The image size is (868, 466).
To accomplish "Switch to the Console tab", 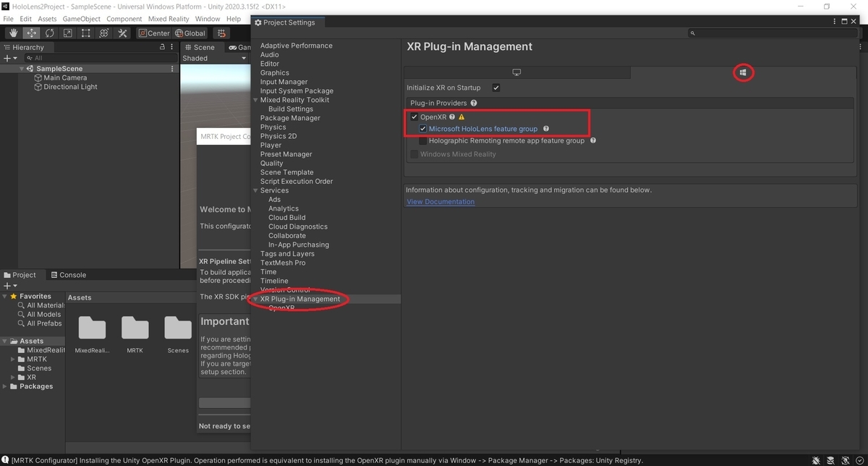I will click(x=68, y=275).
